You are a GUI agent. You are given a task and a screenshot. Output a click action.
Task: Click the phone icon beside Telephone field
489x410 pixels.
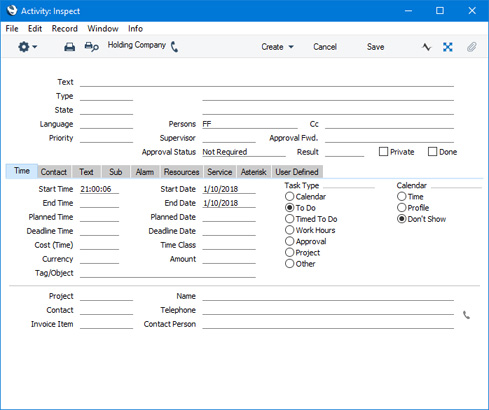[466, 315]
